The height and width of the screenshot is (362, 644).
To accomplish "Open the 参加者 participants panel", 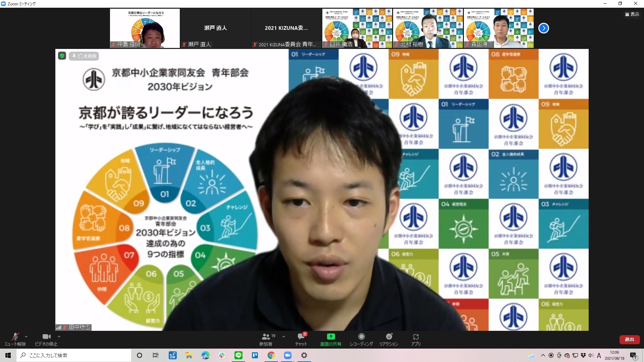I will click(266, 339).
